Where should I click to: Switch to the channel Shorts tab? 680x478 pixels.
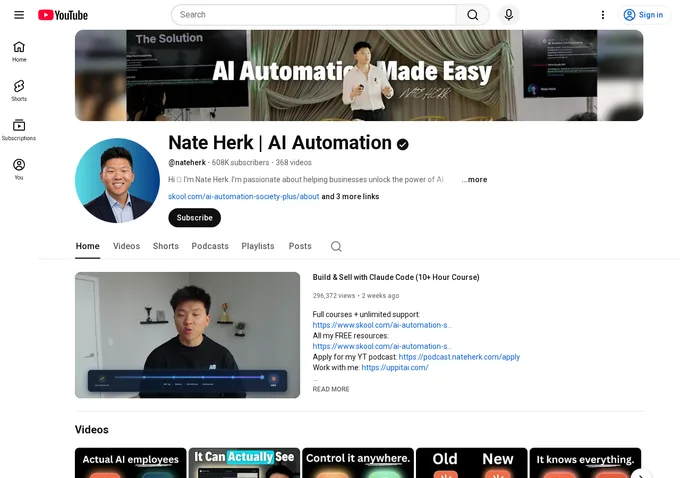tap(166, 246)
